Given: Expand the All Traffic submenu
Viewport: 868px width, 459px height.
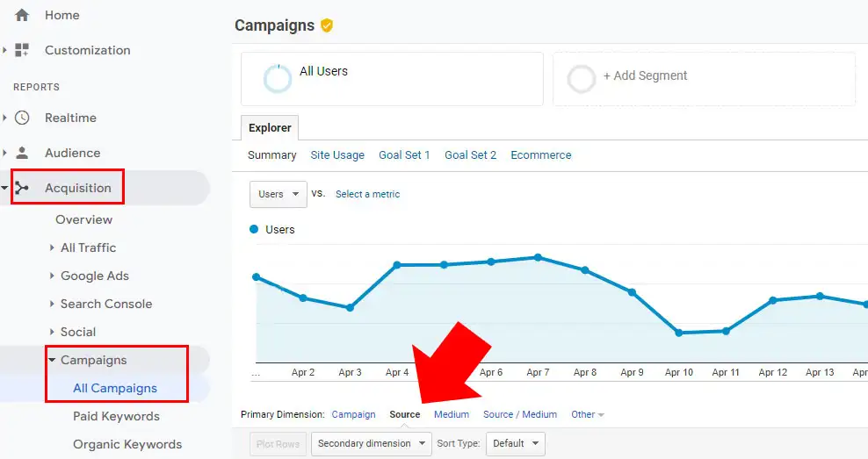Looking at the screenshot, I should coord(53,247).
